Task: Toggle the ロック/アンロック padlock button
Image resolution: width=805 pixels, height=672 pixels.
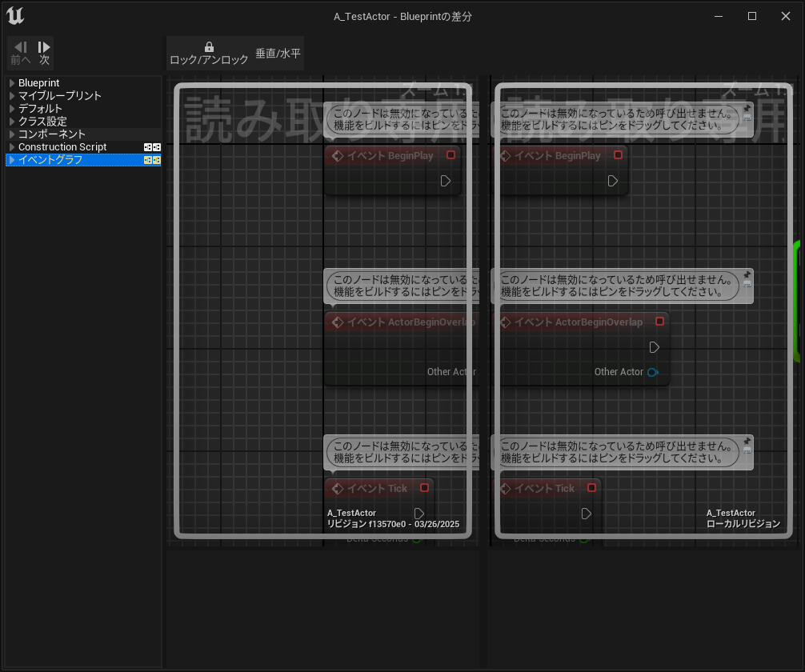Action: (x=209, y=53)
